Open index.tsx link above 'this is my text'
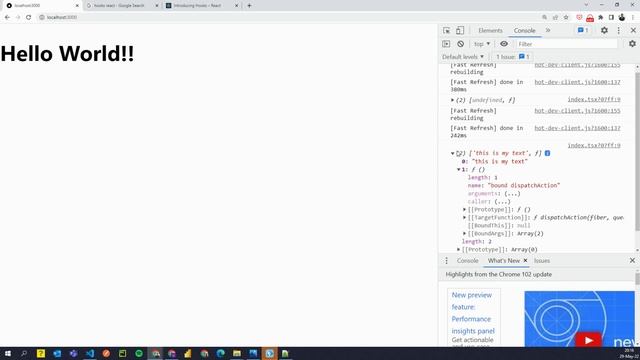This screenshot has width=640, height=360. 594,145
